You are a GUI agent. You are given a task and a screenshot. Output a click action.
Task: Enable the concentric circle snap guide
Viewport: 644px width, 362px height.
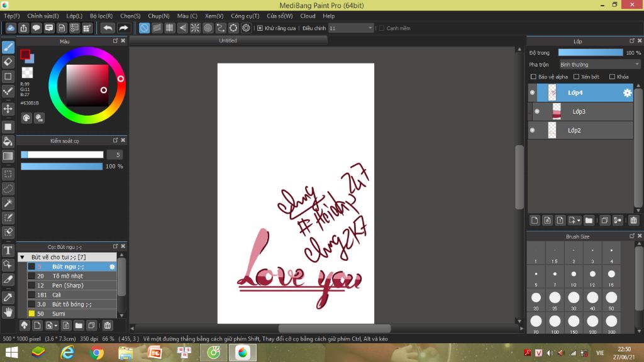208,28
